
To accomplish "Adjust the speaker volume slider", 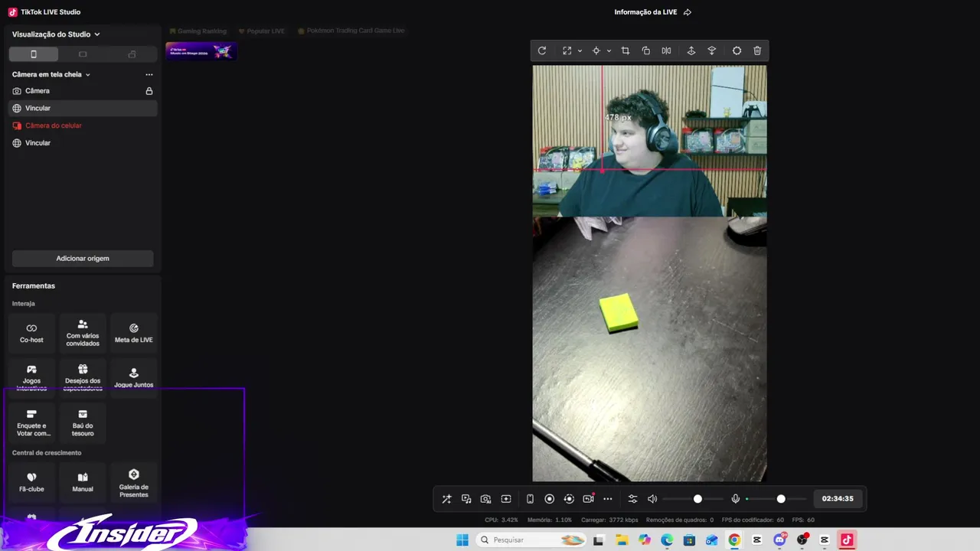I will click(x=693, y=499).
